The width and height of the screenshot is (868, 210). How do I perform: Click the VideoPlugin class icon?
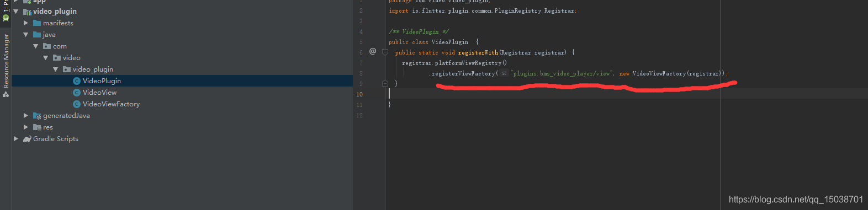coord(77,81)
